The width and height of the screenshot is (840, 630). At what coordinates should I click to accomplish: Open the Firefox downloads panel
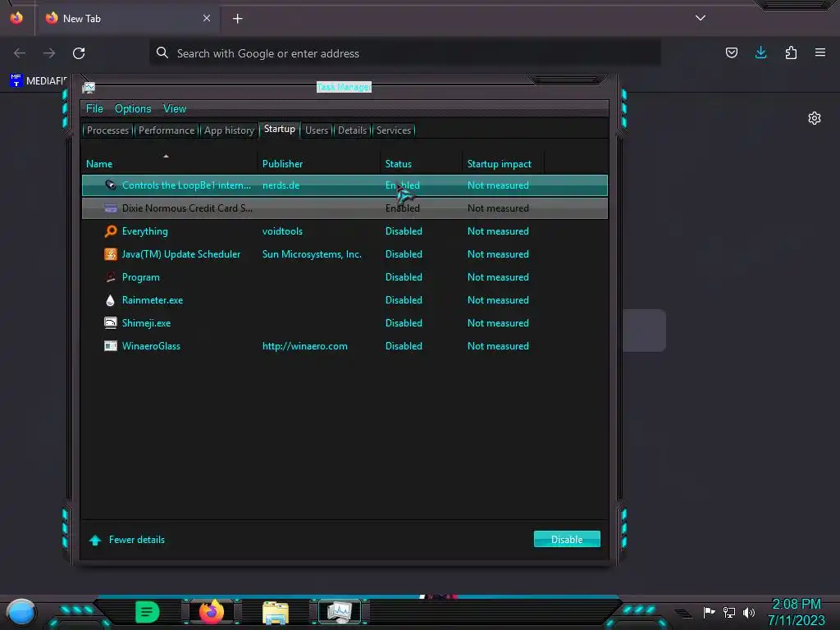click(x=760, y=52)
